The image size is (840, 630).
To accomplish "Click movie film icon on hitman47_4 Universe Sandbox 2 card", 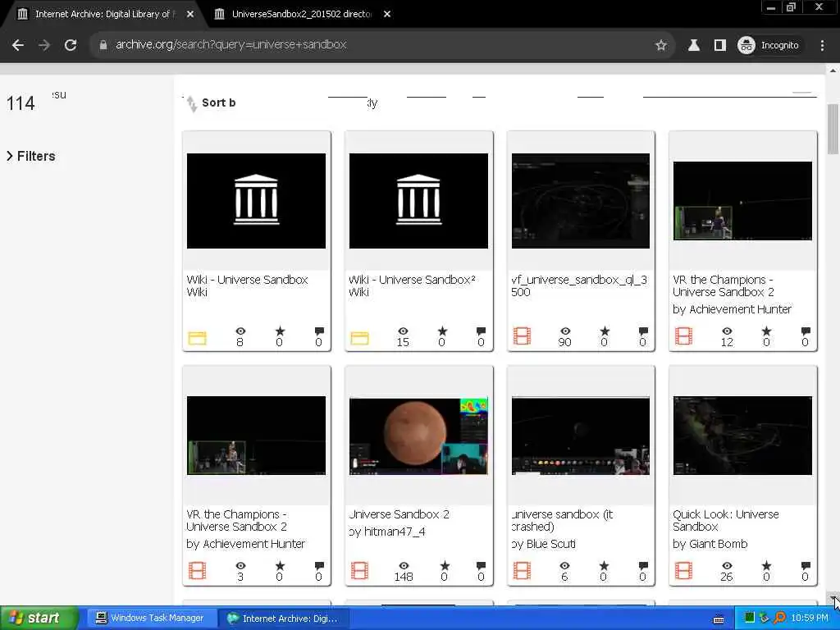I will (359, 571).
